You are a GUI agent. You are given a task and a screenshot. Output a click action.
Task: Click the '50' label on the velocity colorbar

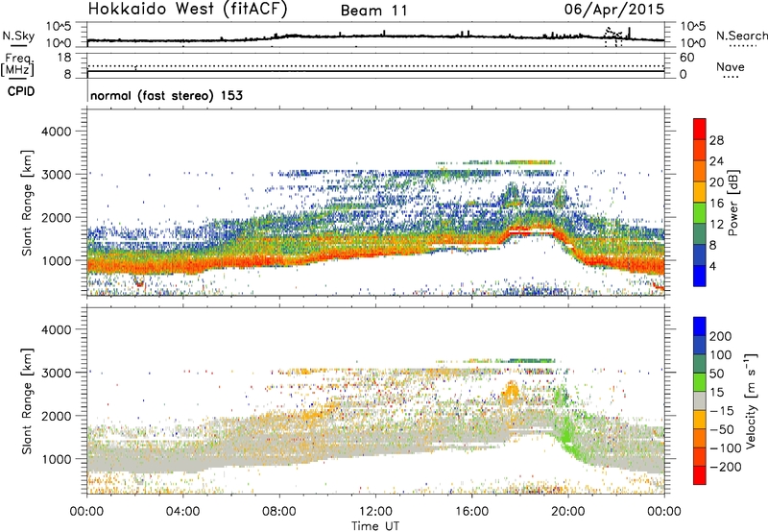click(717, 374)
